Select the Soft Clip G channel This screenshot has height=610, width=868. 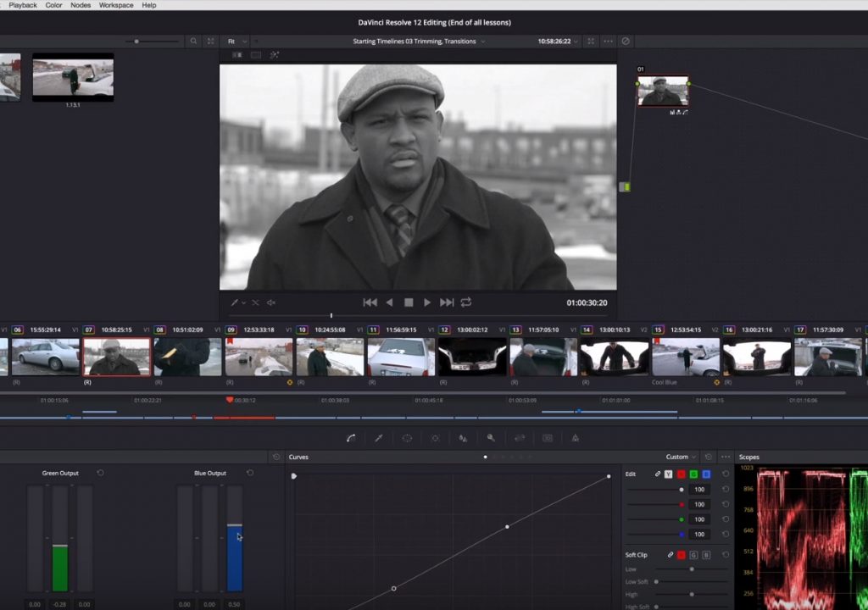point(693,555)
